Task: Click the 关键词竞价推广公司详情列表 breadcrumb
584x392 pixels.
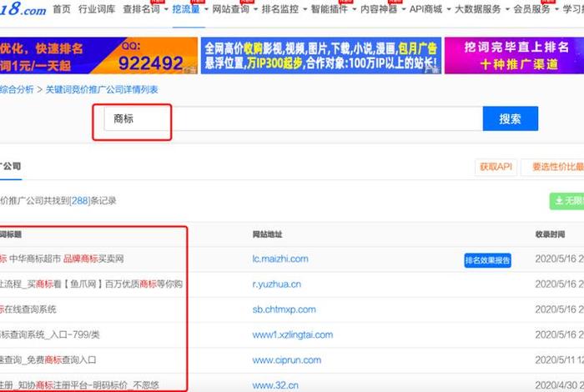Action: coord(102,89)
